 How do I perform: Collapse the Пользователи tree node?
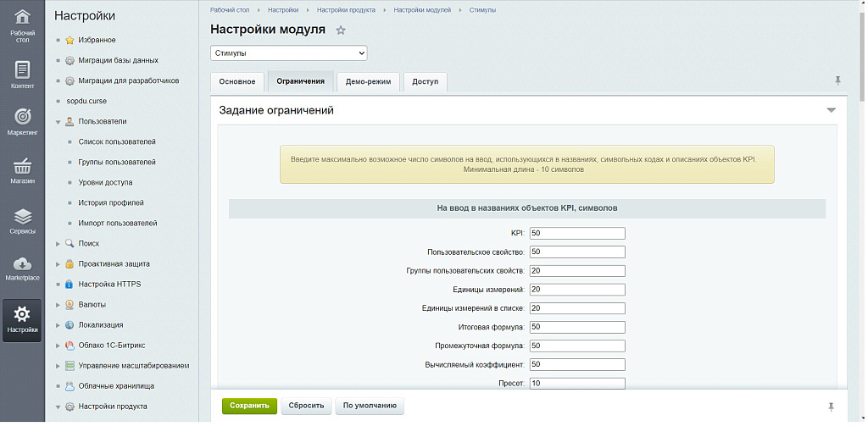58,122
